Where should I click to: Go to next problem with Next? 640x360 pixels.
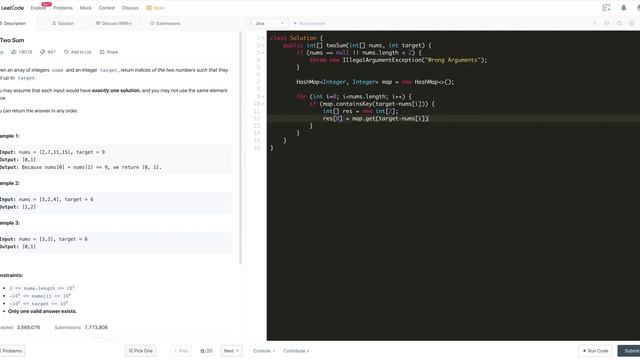point(231,351)
